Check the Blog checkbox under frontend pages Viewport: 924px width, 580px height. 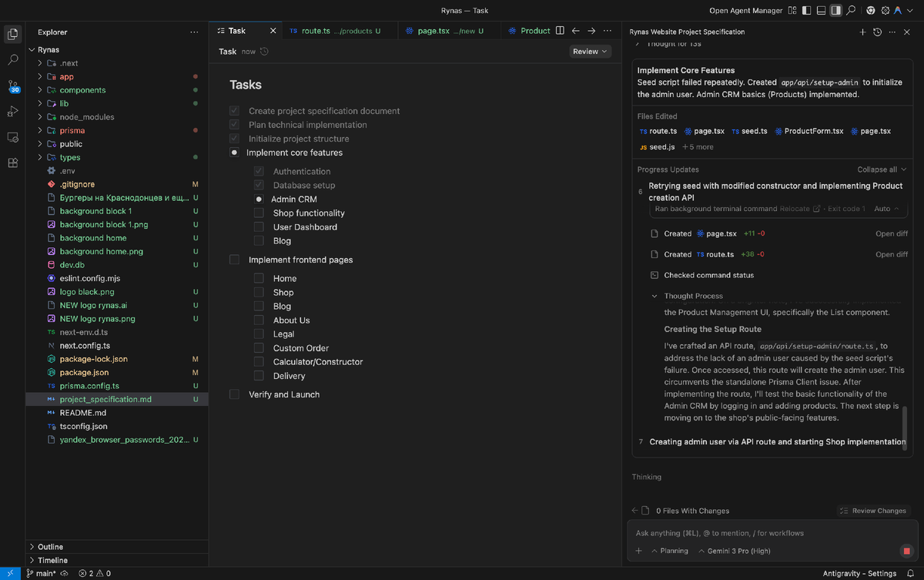click(x=259, y=307)
